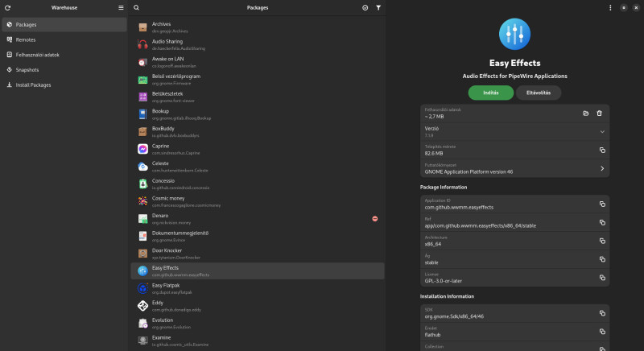This screenshot has width=644, height=351.
Task: Click the Cosmic money icon
Action: (142, 201)
